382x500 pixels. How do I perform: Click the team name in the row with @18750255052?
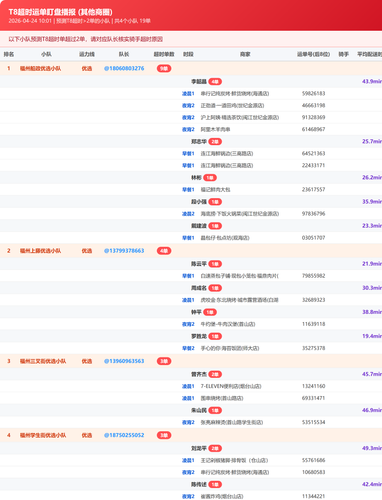pyautogui.click(x=43, y=435)
